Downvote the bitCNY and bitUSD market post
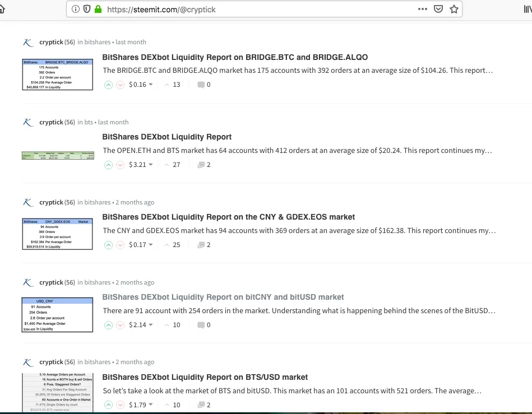532x414 pixels. tap(120, 325)
